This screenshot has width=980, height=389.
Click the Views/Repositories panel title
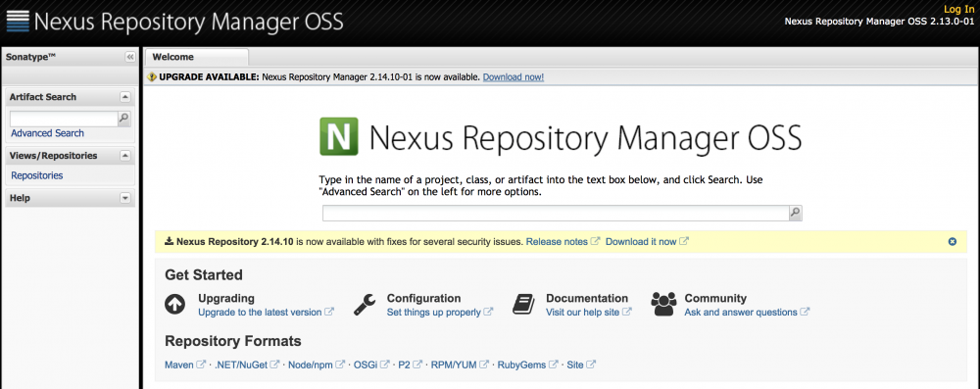[x=54, y=156]
